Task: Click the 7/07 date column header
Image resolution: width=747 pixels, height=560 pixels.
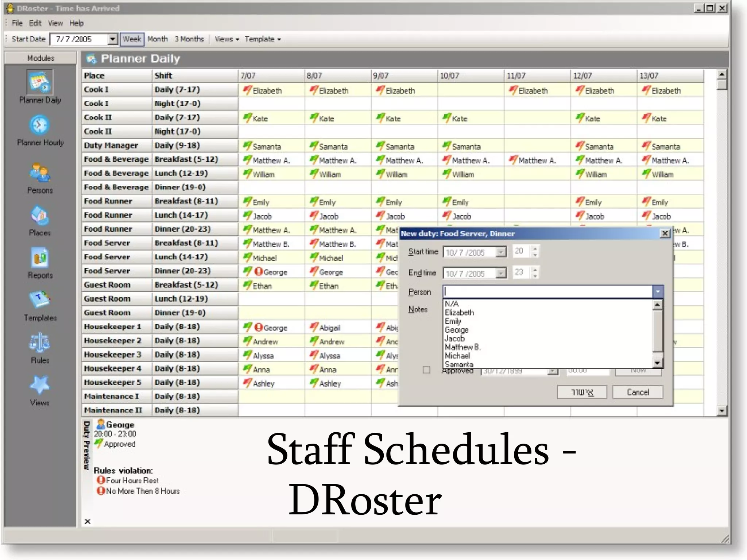Action: (271, 76)
